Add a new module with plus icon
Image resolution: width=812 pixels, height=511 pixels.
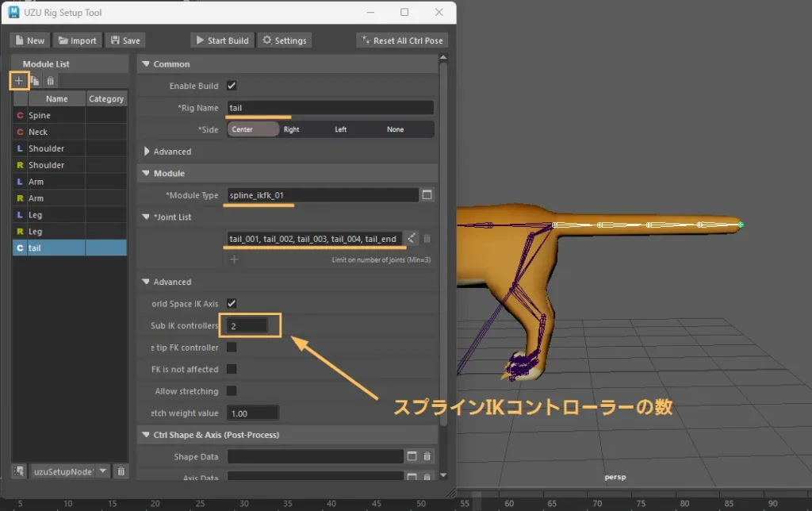pos(19,81)
